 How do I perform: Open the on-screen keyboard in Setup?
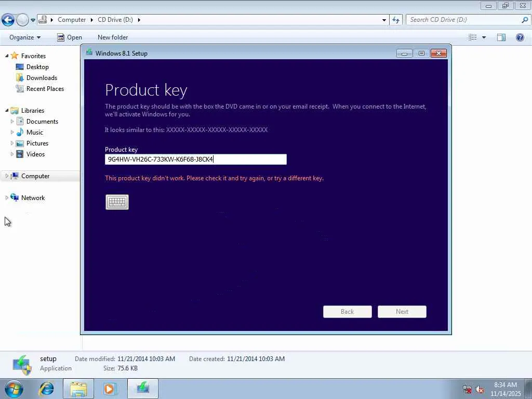point(117,202)
